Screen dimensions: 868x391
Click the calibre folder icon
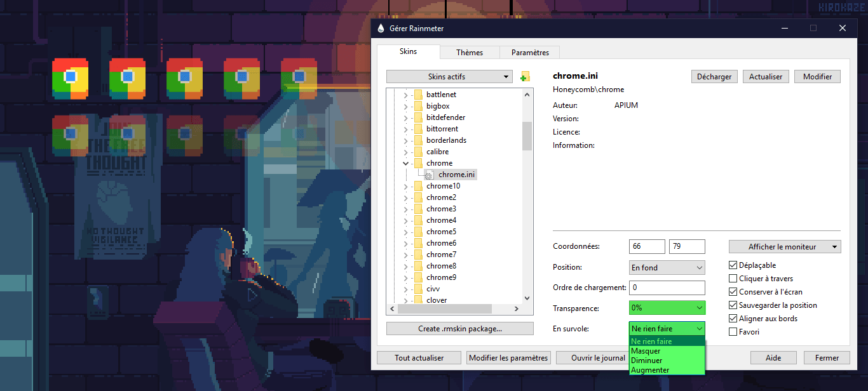[x=417, y=152]
